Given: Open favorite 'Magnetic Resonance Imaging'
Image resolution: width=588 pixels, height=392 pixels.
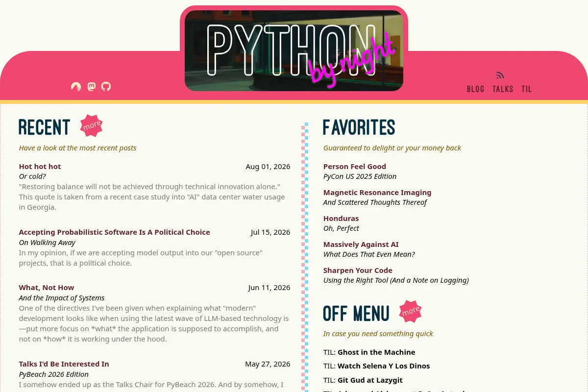Looking at the screenshot, I should coord(377,193).
